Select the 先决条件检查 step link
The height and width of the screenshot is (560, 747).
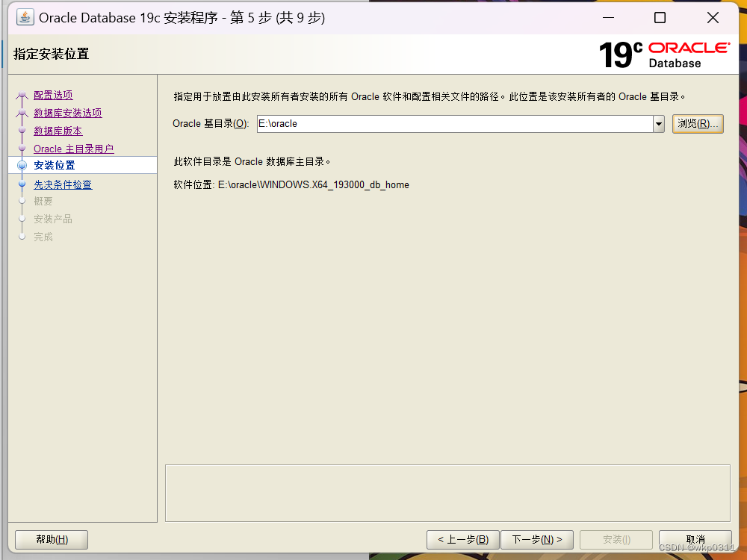(63, 184)
